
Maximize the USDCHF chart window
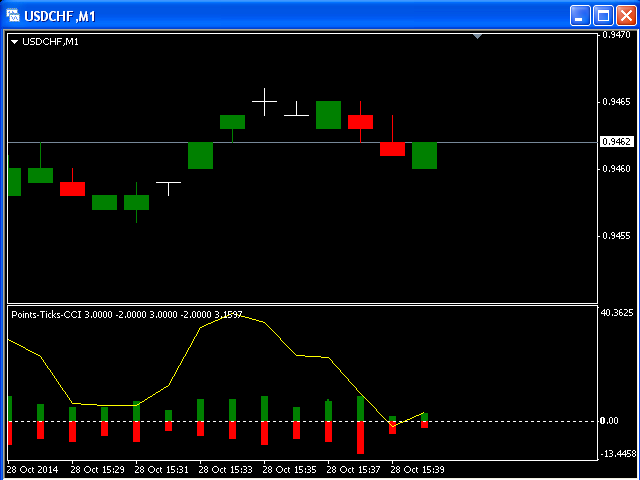click(603, 15)
